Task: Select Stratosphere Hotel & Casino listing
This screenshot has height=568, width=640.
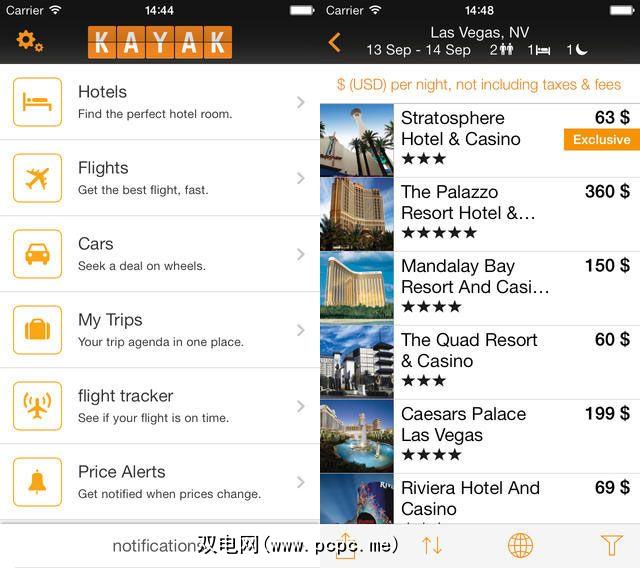Action: (480, 140)
